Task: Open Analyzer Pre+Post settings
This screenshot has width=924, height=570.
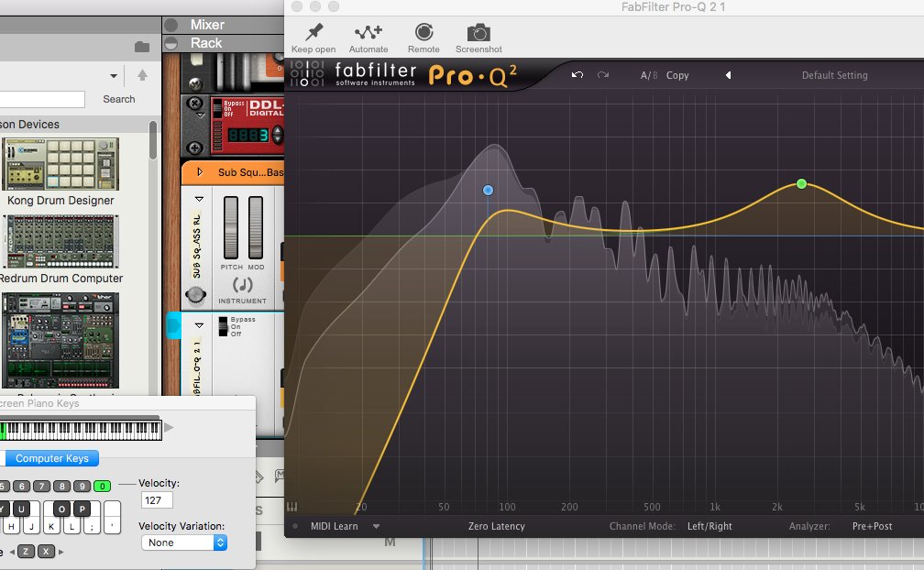Action: [872, 526]
